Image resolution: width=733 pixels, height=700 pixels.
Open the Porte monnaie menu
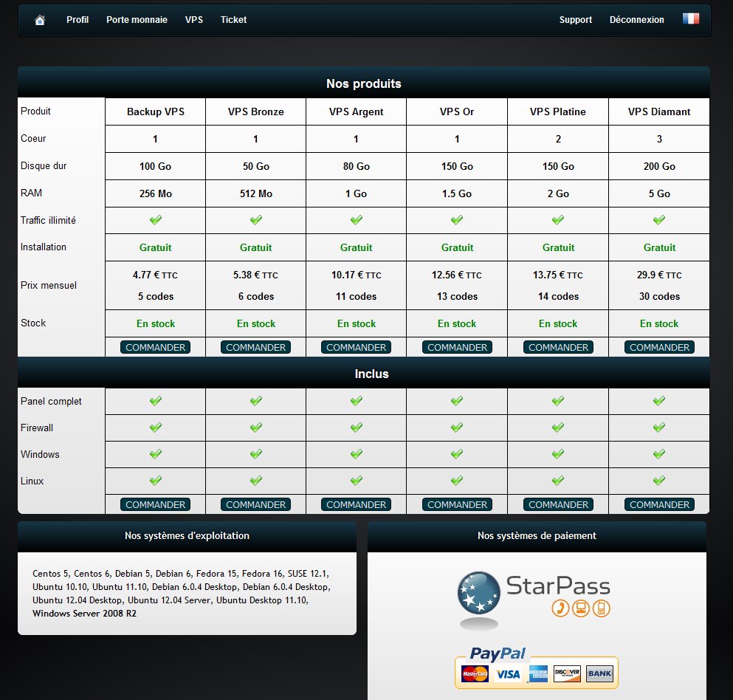[137, 20]
